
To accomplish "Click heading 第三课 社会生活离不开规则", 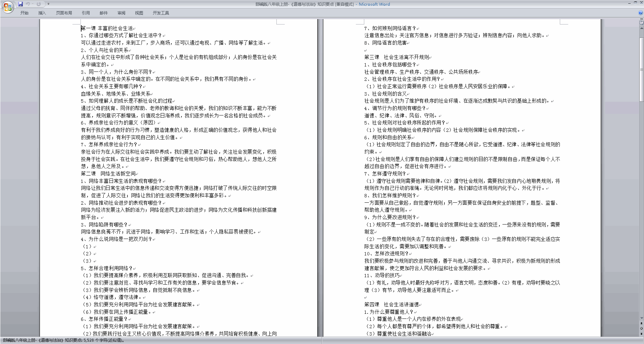I will point(396,57).
